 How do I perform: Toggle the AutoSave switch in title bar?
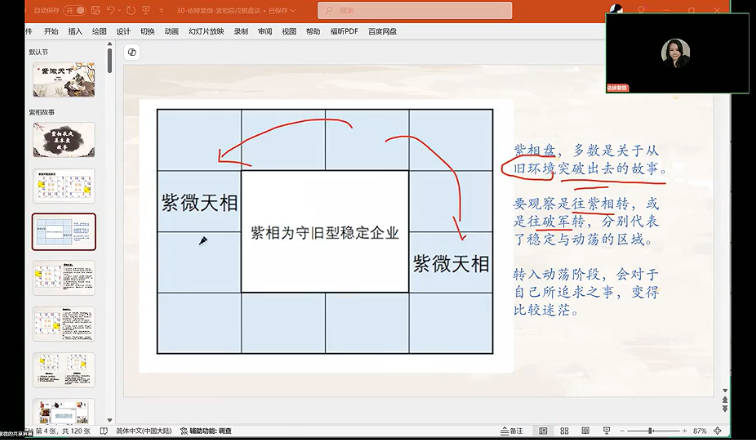coord(75,10)
